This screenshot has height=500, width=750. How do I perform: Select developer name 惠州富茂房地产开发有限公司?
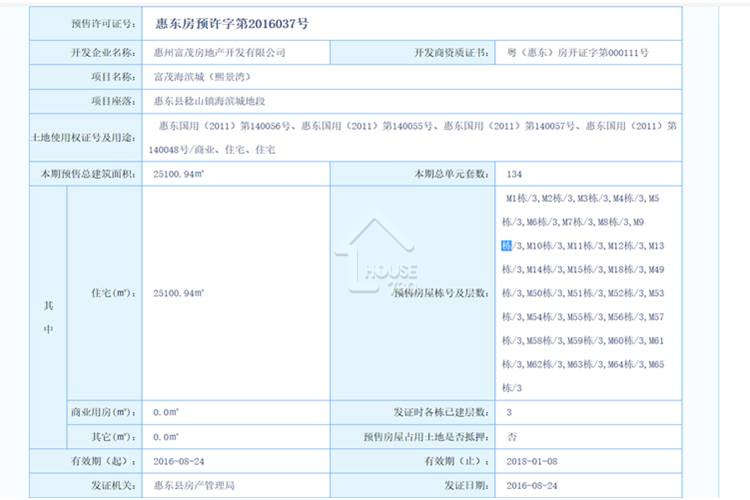(x=220, y=52)
